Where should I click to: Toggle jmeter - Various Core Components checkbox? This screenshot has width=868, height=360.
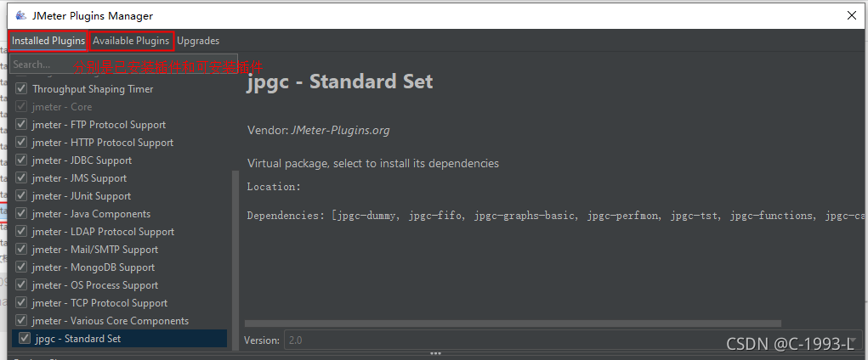tap(21, 321)
